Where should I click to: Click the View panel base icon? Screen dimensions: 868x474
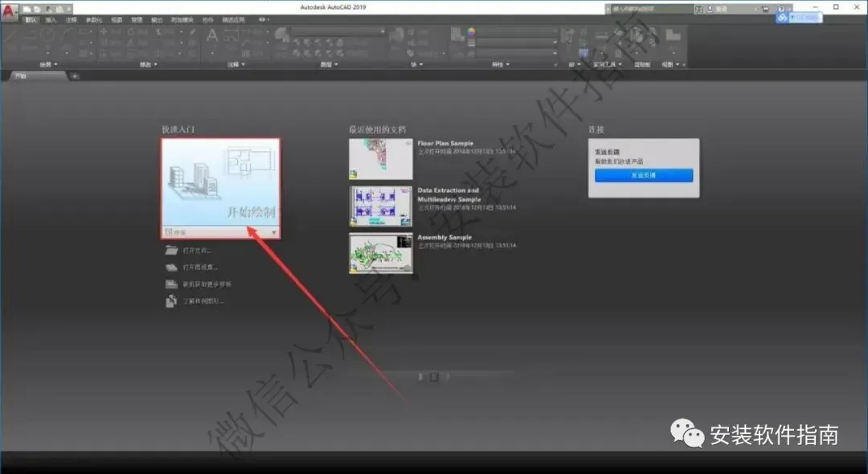(x=674, y=35)
